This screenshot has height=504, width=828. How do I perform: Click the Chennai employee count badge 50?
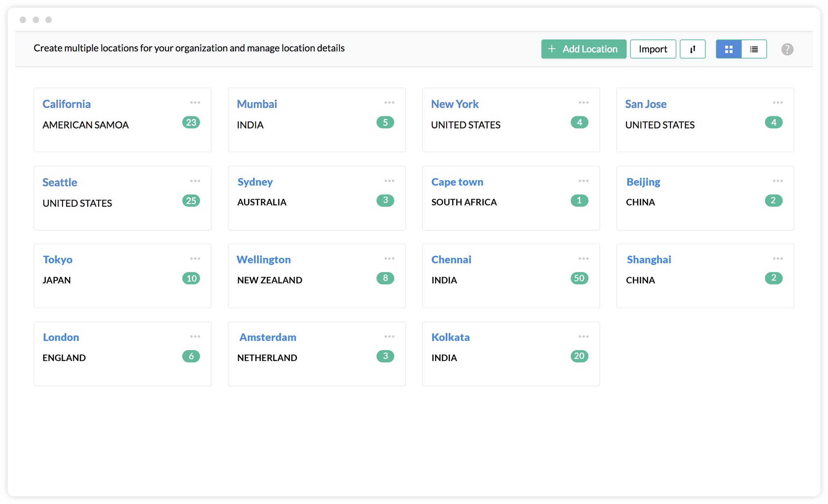[579, 278]
